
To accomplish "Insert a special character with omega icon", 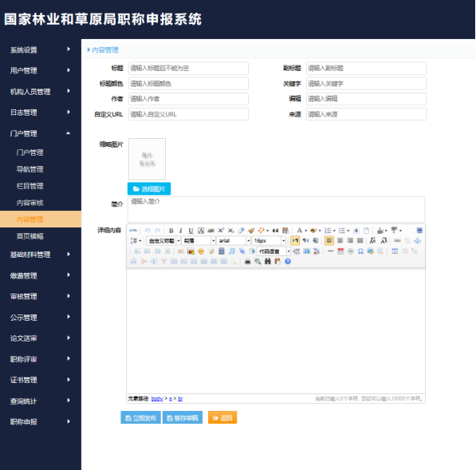I will 360,251.
